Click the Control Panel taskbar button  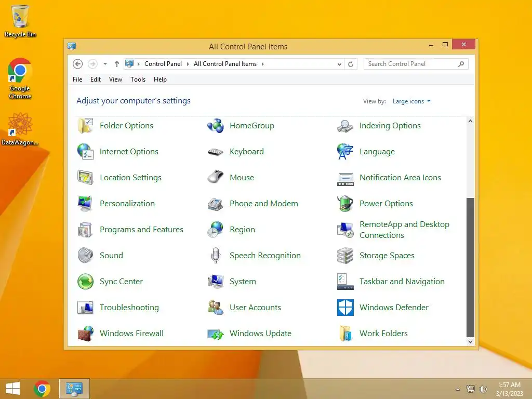74,389
